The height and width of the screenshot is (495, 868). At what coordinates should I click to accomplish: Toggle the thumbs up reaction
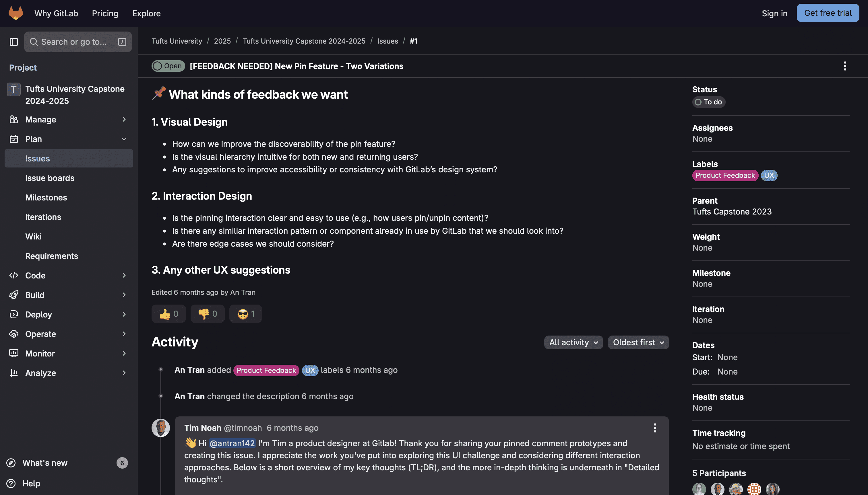(x=168, y=313)
